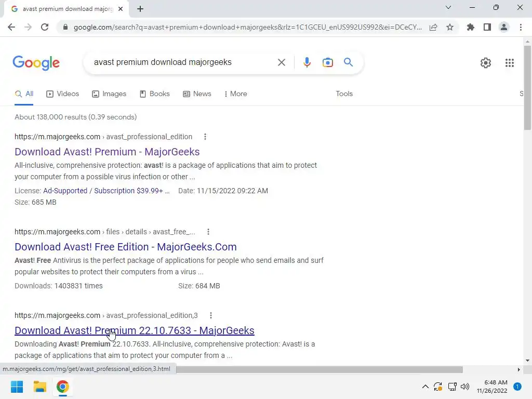
Task: Open options for avast_free result
Action: (208, 232)
